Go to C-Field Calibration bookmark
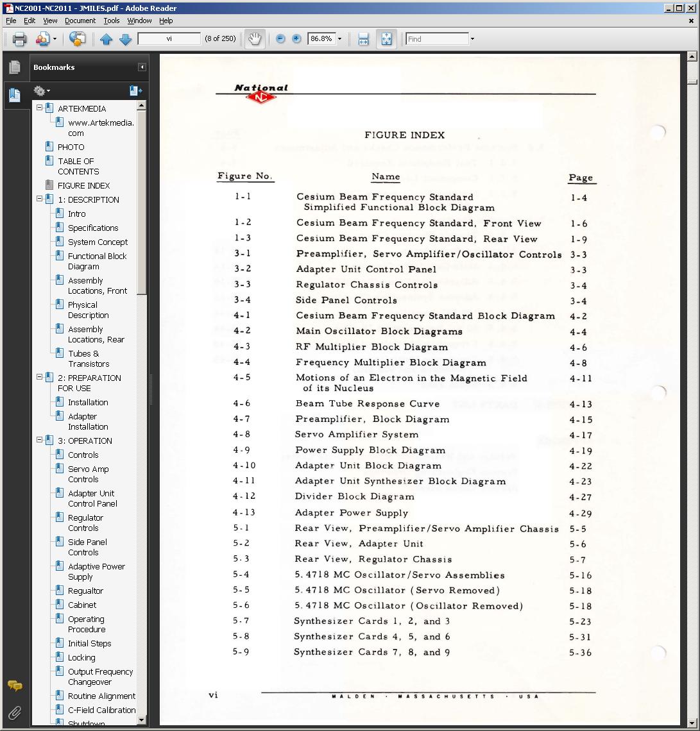Image resolution: width=700 pixels, height=731 pixels. click(x=101, y=710)
